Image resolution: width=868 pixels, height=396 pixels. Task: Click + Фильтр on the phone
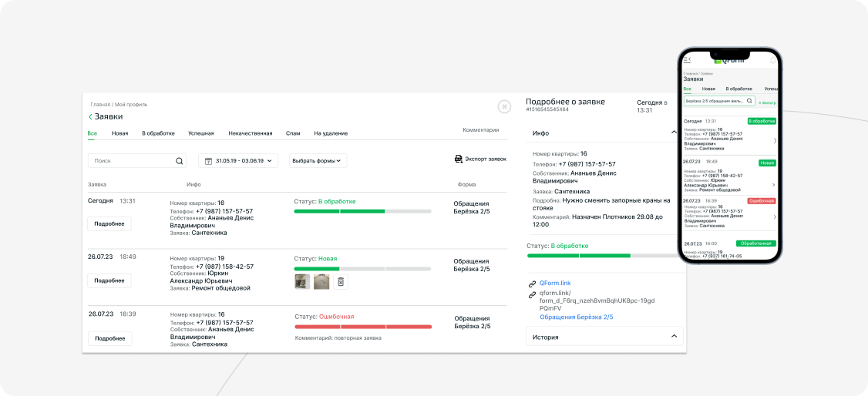point(768,103)
